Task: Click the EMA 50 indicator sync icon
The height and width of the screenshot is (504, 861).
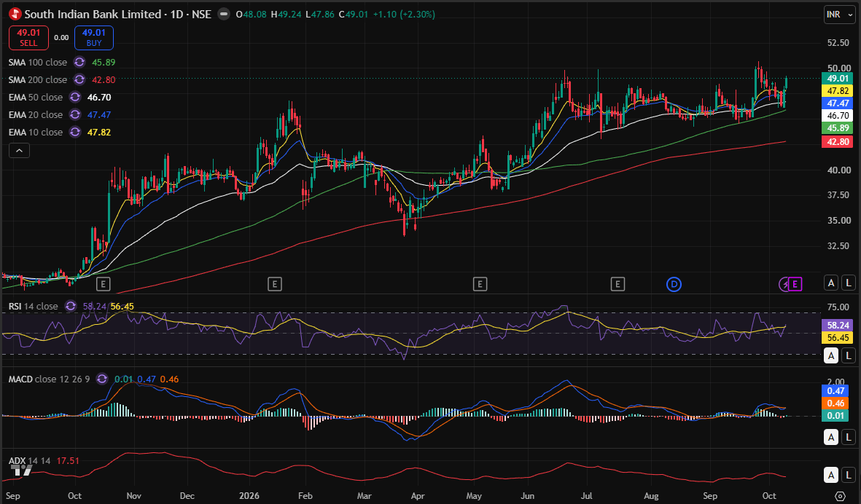Action: (x=75, y=97)
